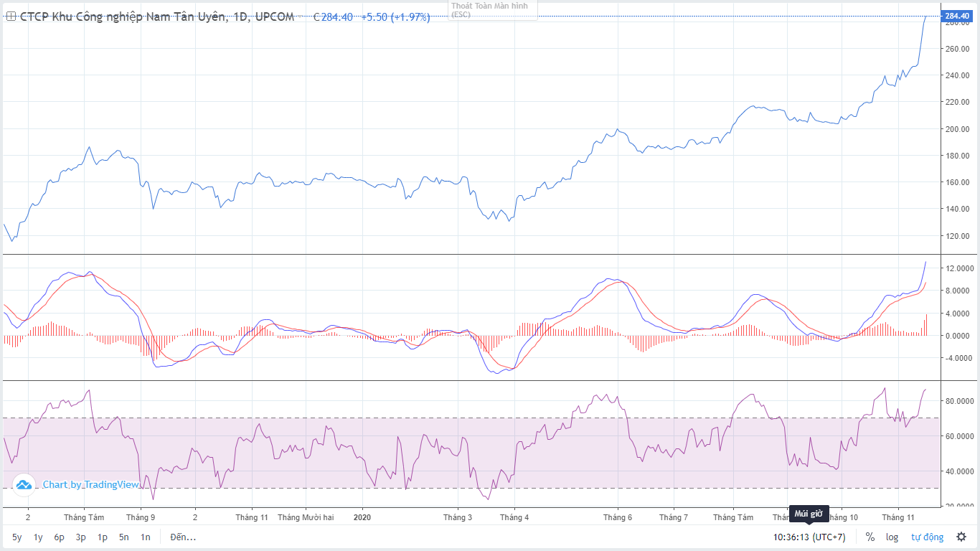Click the 'Thoát Toàn Màn hình (ESC)' button
The width and height of the screenshot is (980, 551).
pos(492,10)
